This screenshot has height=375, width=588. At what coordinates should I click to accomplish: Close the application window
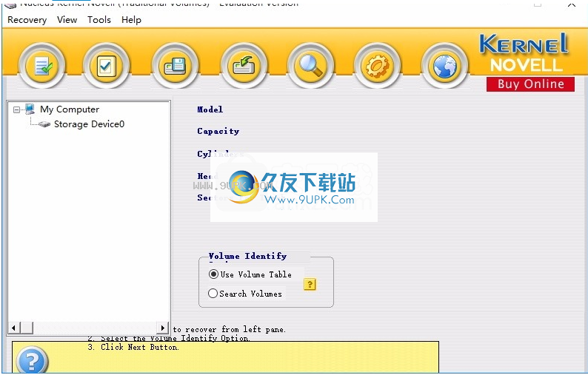pos(572,4)
